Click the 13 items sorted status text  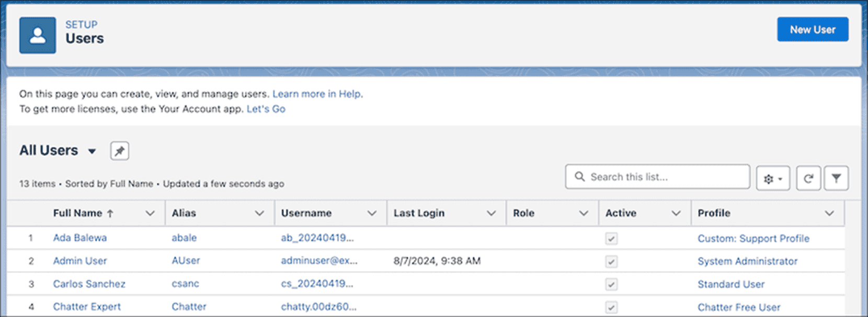pyautogui.click(x=152, y=184)
